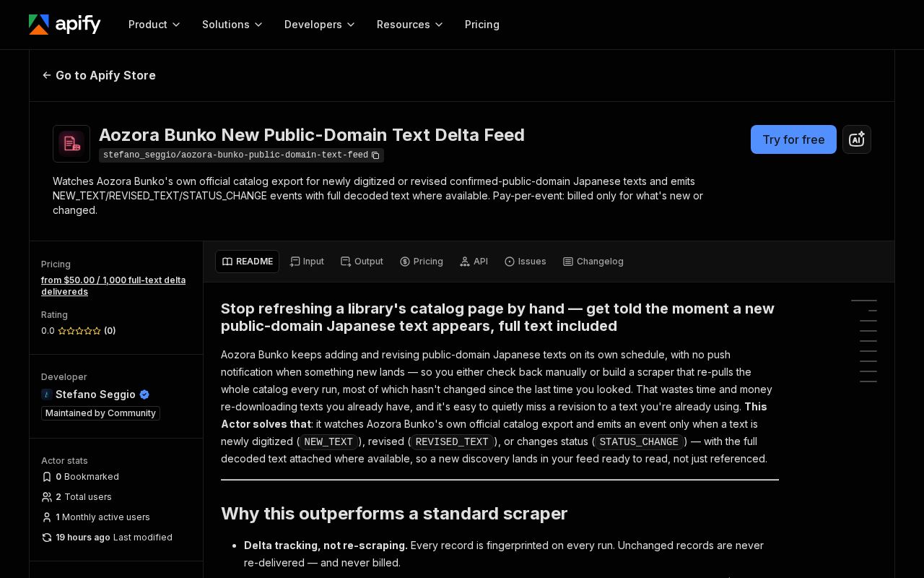This screenshot has height=578, width=924.
Task: Switch to the README tab
Action: [x=247, y=262]
